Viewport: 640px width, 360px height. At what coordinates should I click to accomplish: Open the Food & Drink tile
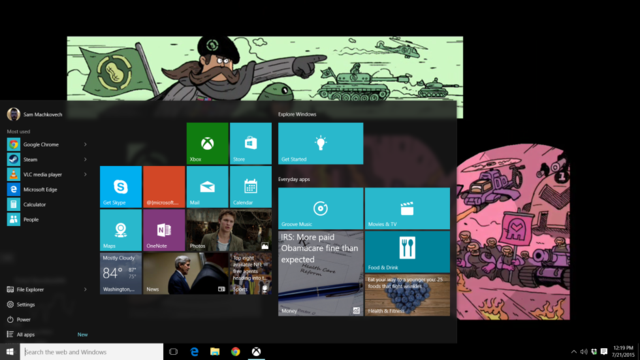point(407,251)
